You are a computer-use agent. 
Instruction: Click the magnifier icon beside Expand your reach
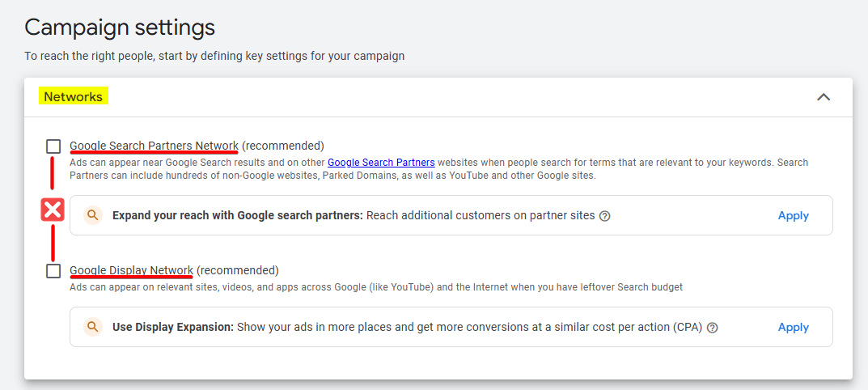(93, 215)
